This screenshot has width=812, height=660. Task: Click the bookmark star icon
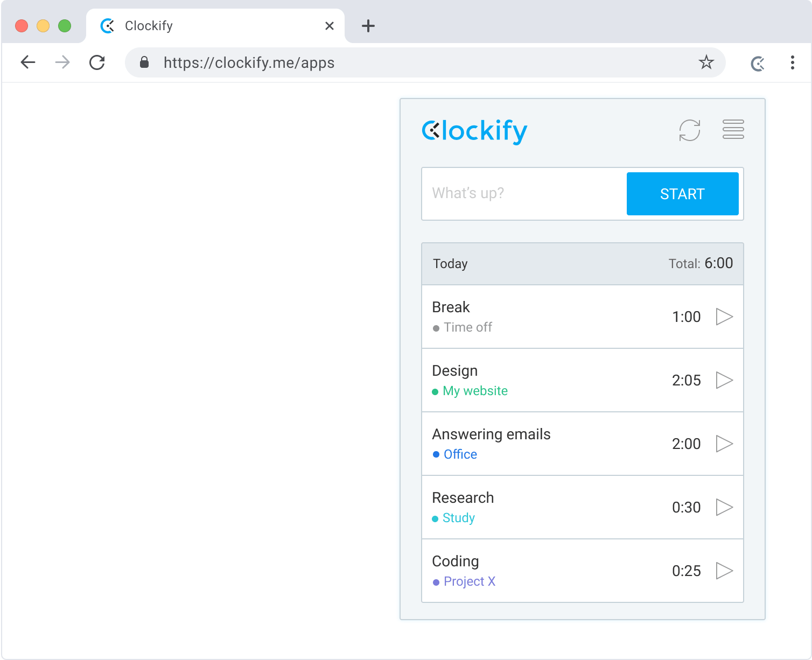(706, 62)
